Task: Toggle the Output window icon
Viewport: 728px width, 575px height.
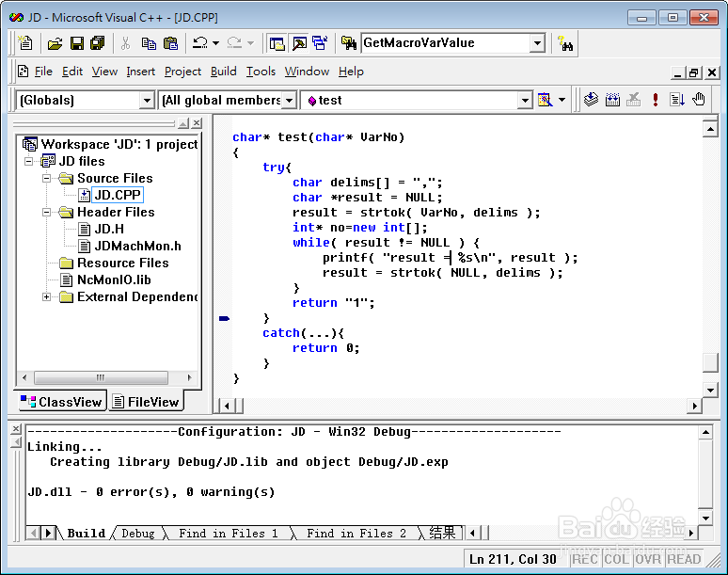Action: point(299,43)
